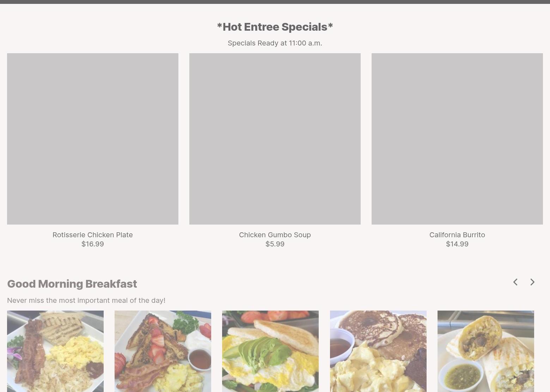The width and height of the screenshot is (550, 392).
Task: Select the Chicken Gumbo Soup title
Action: tap(275, 235)
